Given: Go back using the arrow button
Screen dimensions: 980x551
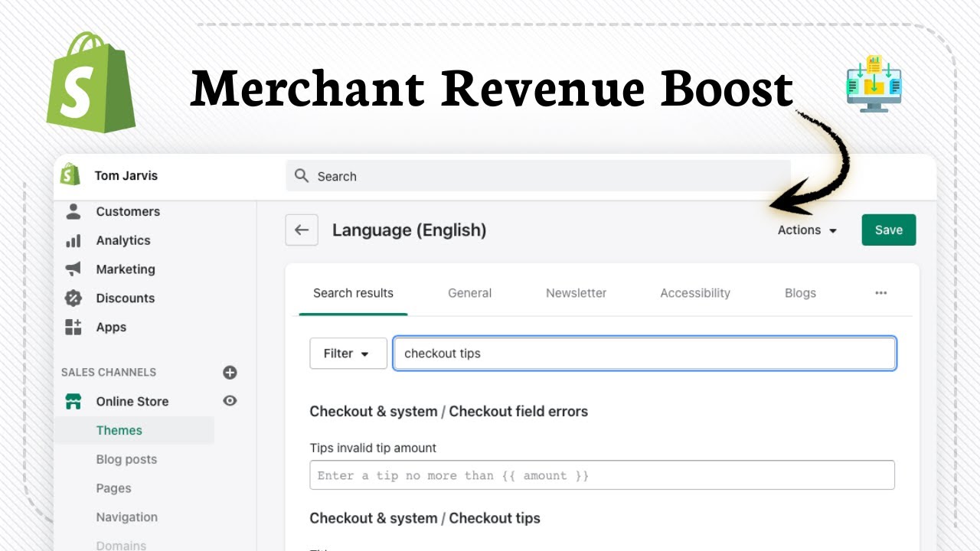Looking at the screenshot, I should (x=302, y=230).
